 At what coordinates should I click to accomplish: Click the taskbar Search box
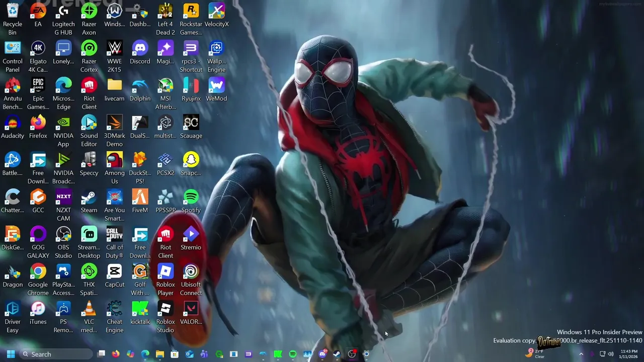[x=56, y=354]
